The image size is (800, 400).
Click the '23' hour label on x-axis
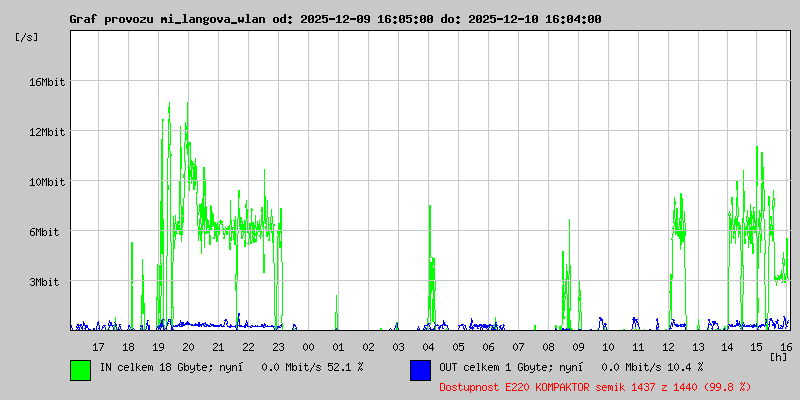(x=279, y=347)
